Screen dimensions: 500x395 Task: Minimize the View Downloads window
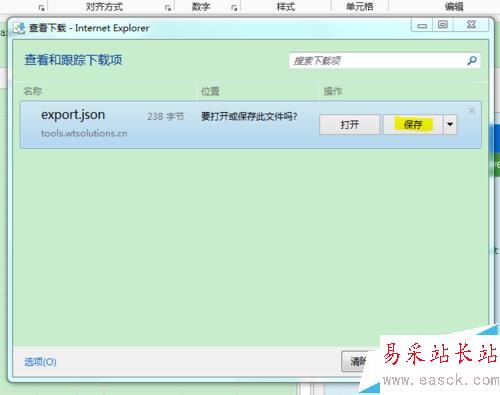(x=422, y=25)
